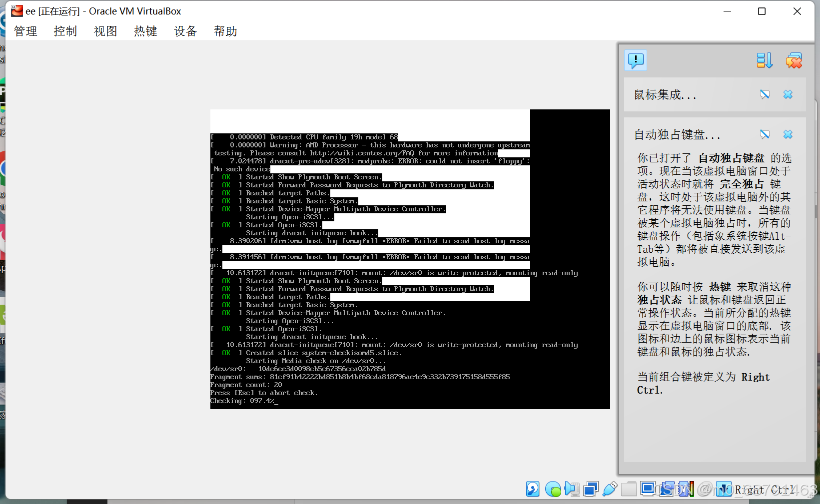Click the 'Detected CPU family 19h model 68' line
This screenshot has width=820, height=504.
coord(334,137)
